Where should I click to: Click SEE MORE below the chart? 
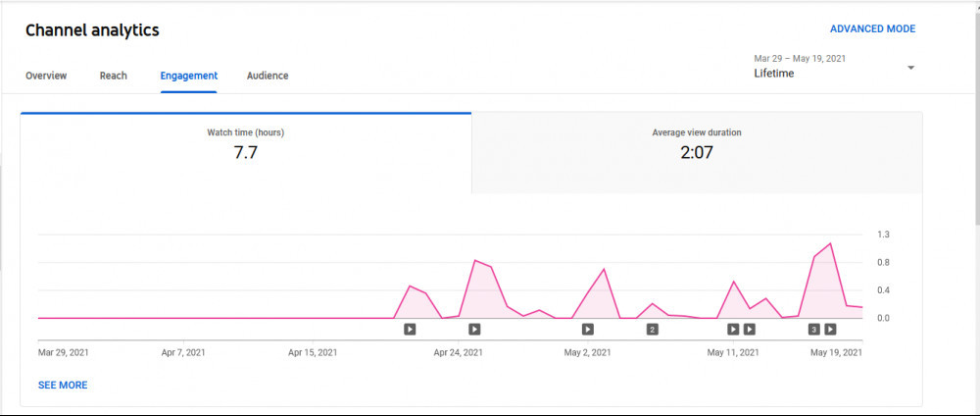(63, 386)
